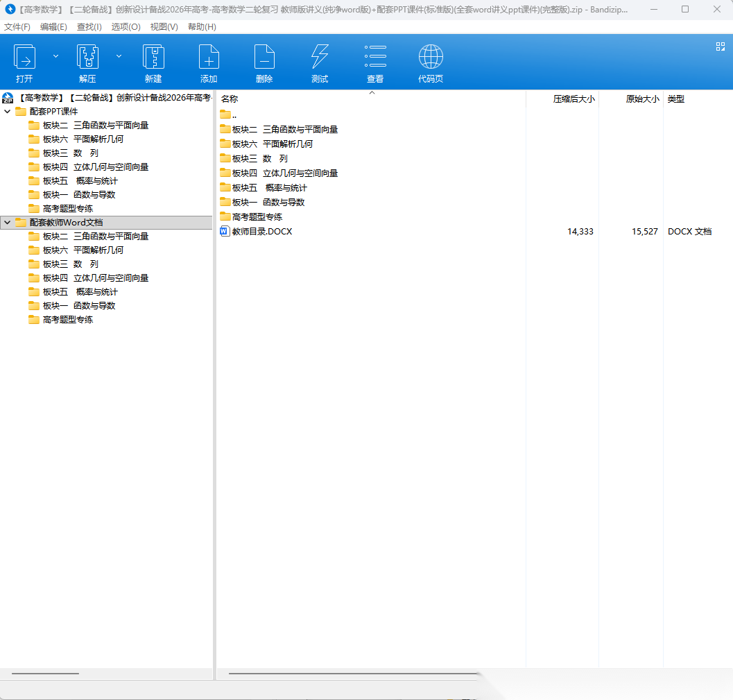Image resolution: width=733 pixels, height=700 pixels.
Task: Click the Open (打开) toolbar icon
Action: tap(25, 57)
